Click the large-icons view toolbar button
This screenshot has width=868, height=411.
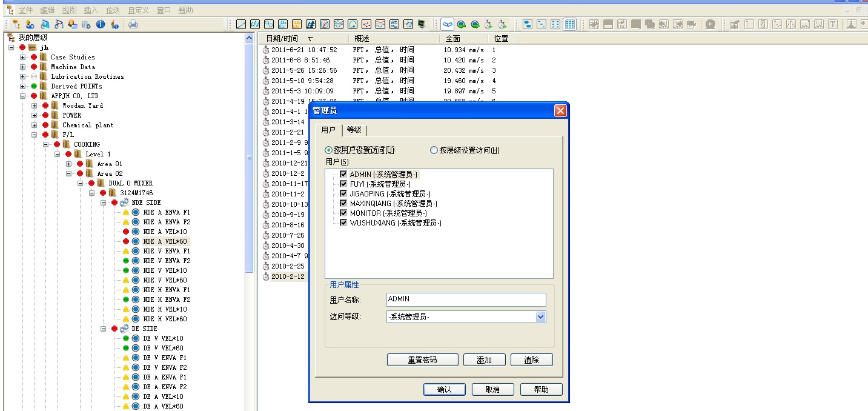[527, 24]
